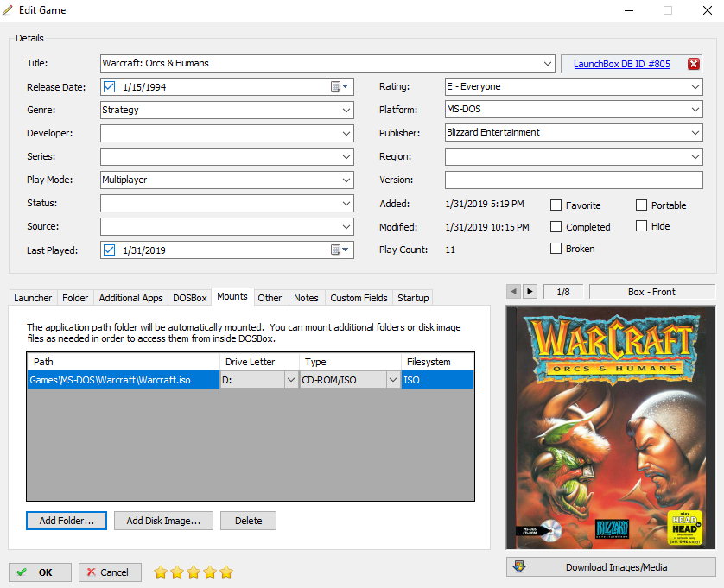Click the third rating star
This screenshot has width=724, height=588.
pos(194,572)
